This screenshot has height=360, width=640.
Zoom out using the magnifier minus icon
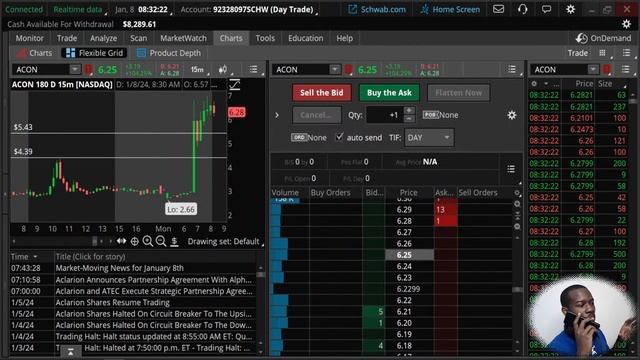(x=161, y=241)
